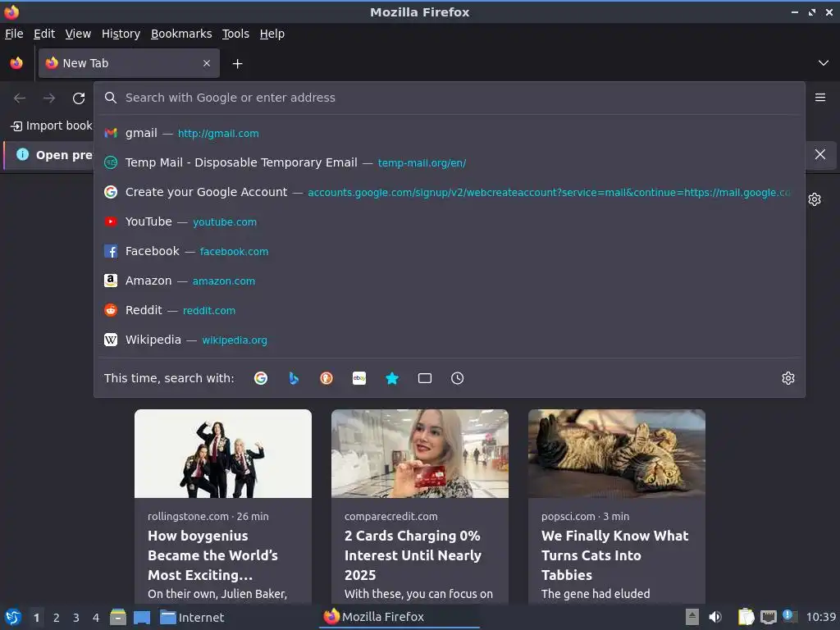This screenshot has width=840, height=630.
Task: Click the network monitor tray icon
Action: click(x=768, y=618)
